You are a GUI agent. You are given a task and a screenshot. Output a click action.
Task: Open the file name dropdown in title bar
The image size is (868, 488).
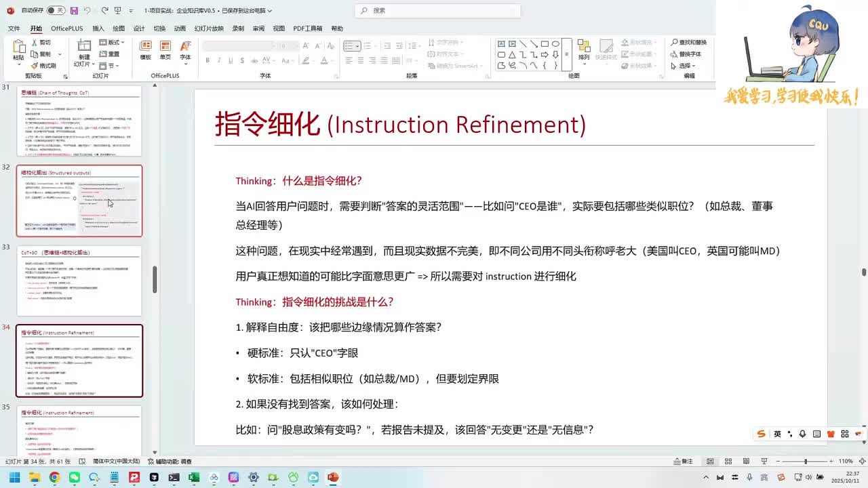(270, 11)
